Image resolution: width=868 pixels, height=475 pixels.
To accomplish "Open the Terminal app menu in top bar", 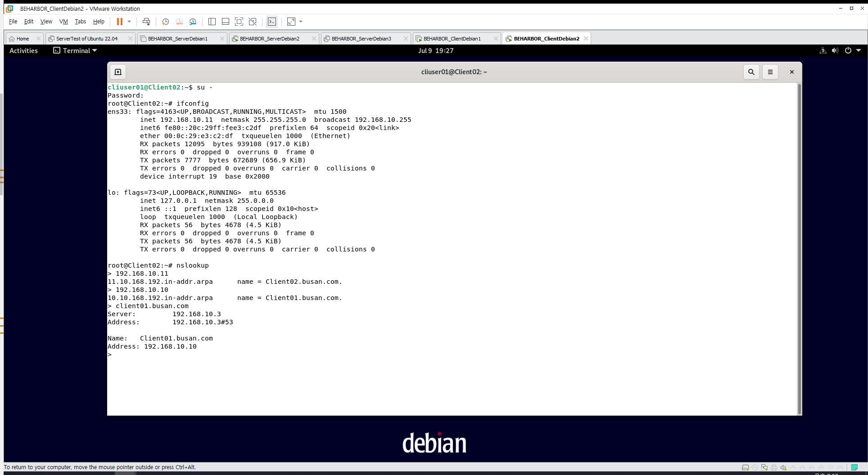I will point(75,51).
